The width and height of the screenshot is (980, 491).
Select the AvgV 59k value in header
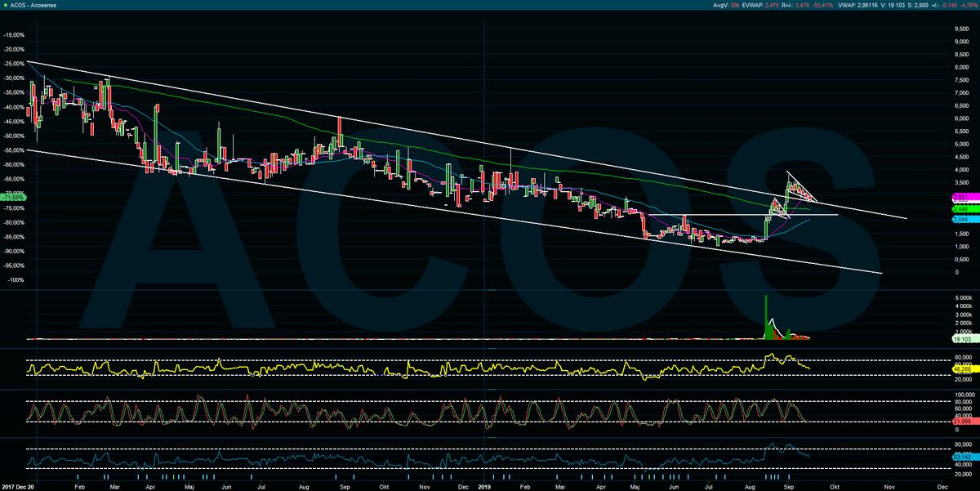(727, 6)
